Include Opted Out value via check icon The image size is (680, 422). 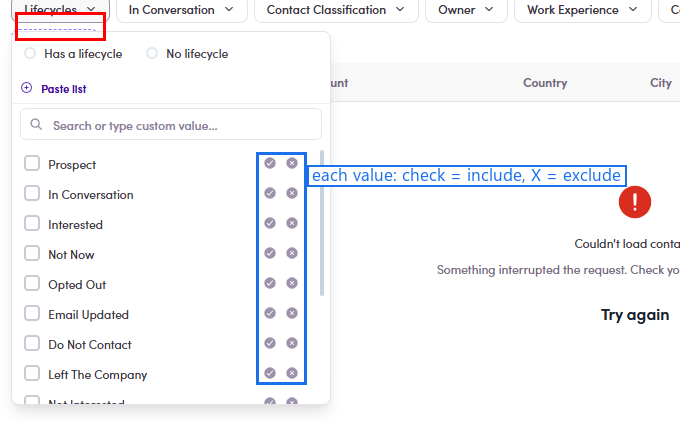click(270, 283)
